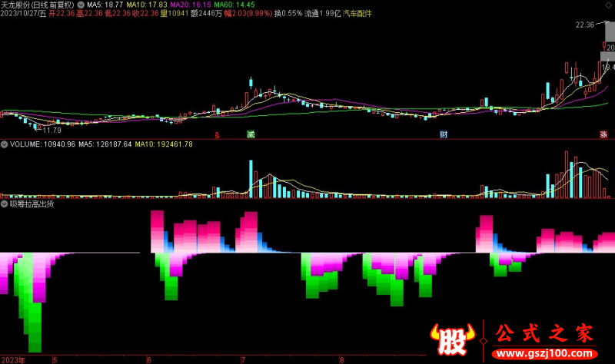Jump to month 6 on time axis
The image size is (615, 364).
149,360
